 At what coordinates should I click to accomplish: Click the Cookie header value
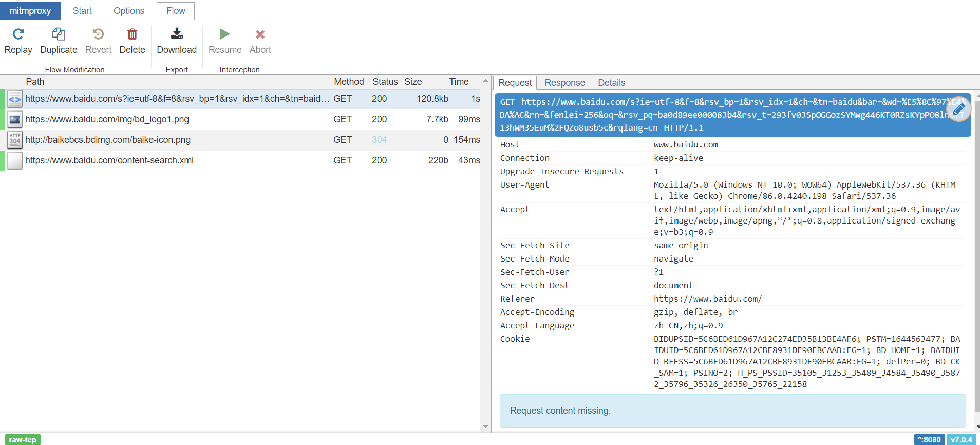807,362
